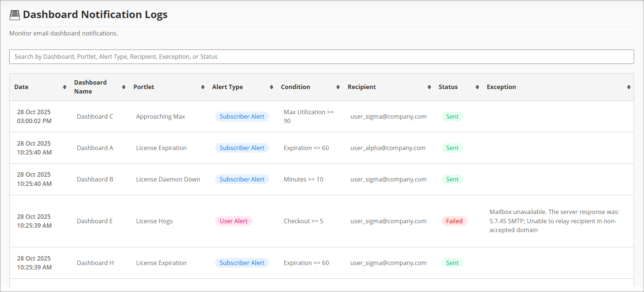This screenshot has width=644, height=292.
Task: Click the Exception header label
Action: point(501,87)
